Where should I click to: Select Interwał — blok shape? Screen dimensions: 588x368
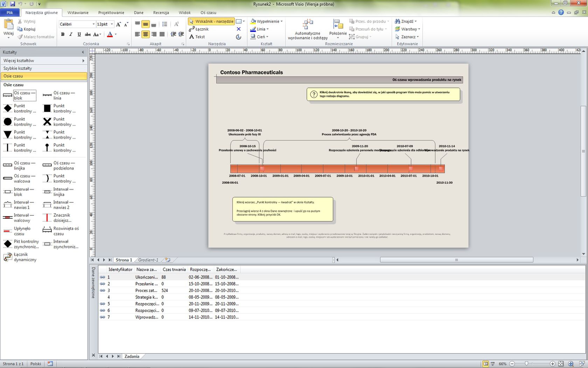tap(20, 192)
